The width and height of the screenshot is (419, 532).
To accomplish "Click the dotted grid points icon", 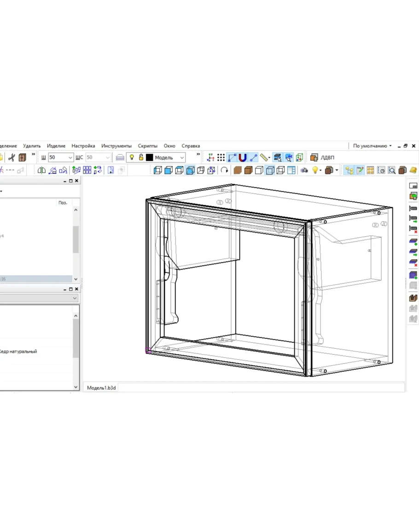I will point(221,158).
